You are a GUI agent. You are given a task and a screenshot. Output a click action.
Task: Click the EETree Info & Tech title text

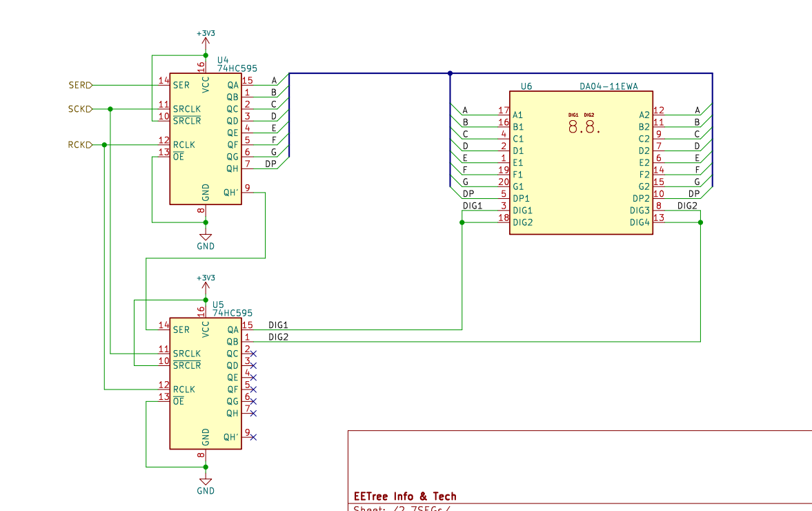click(405, 496)
